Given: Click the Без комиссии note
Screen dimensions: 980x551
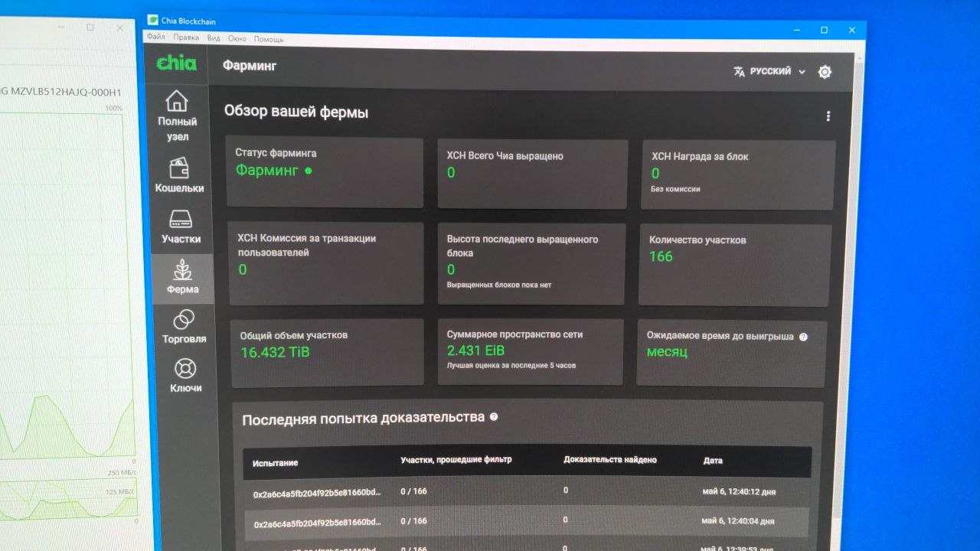Looking at the screenshot, I should (x=675, y=189).
